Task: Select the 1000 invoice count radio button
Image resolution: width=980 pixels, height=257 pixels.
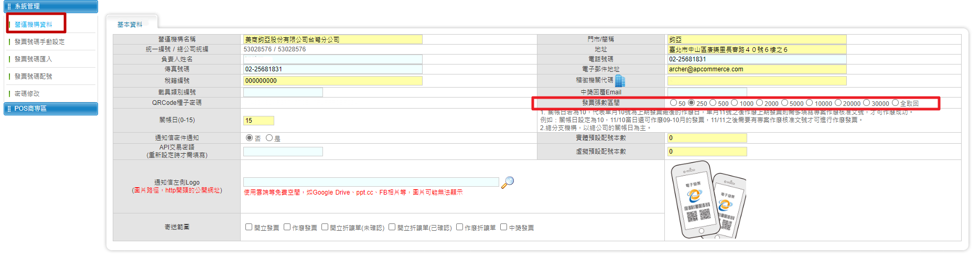Action: (734, 103)
